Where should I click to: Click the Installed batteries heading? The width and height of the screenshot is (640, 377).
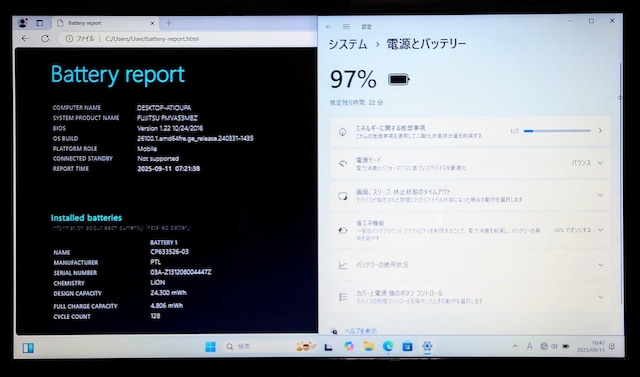(86, 218)
